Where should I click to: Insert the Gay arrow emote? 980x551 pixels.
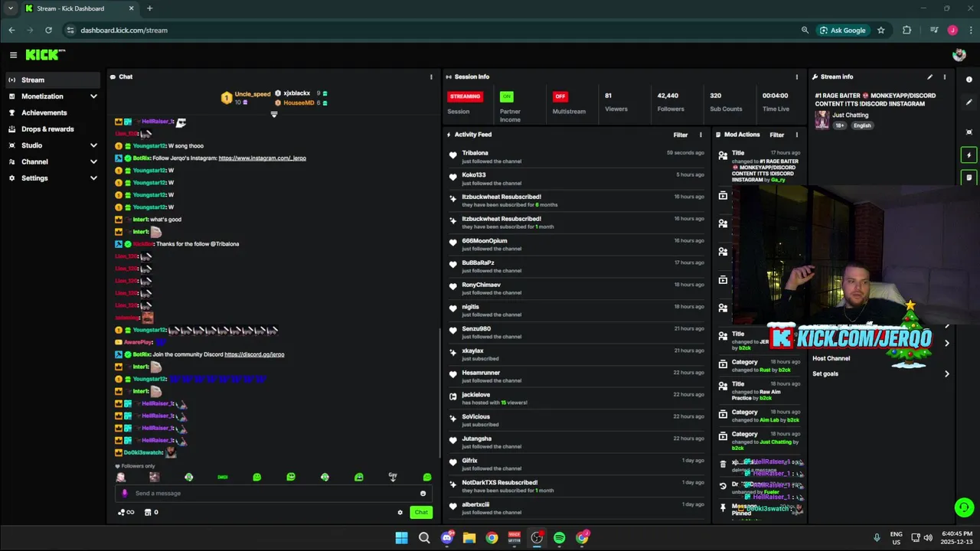(x=393, y=477)
